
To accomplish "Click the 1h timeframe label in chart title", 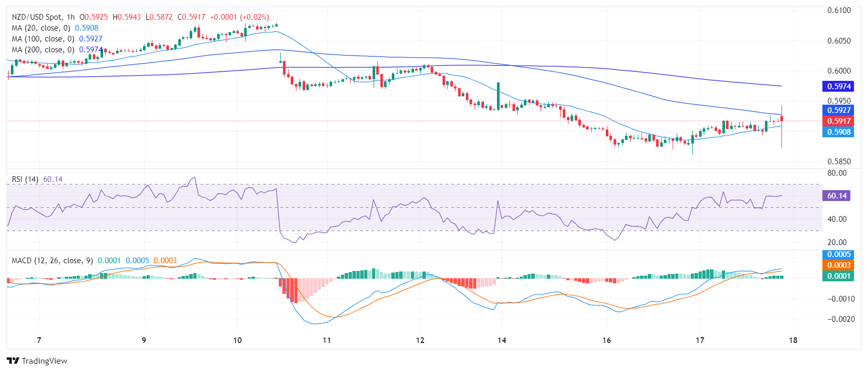I will coord(70,17).
